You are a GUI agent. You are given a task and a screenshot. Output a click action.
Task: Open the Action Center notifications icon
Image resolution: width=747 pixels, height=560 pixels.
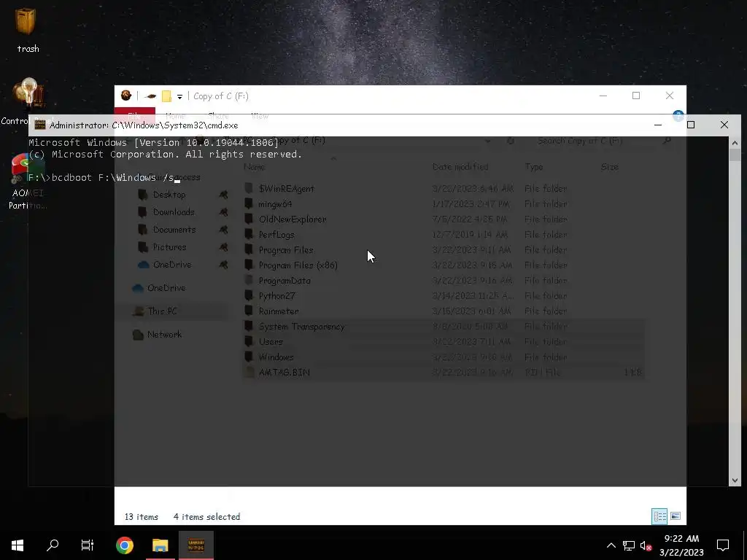point(723,545)
